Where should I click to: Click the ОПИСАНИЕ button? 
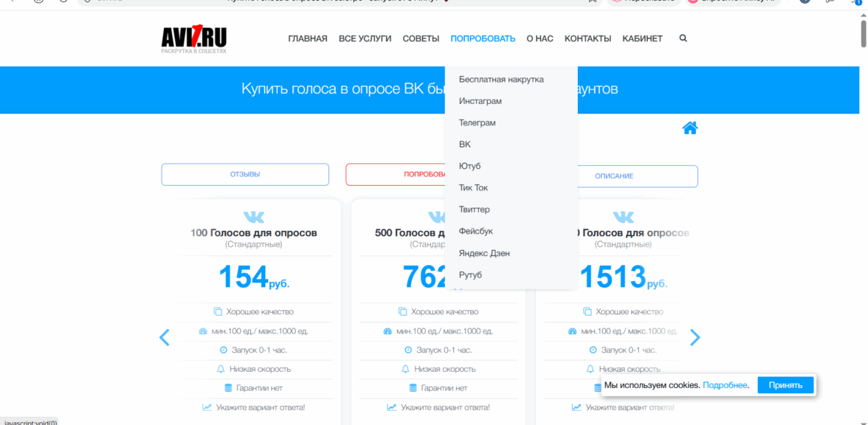[x=638, y=176]
